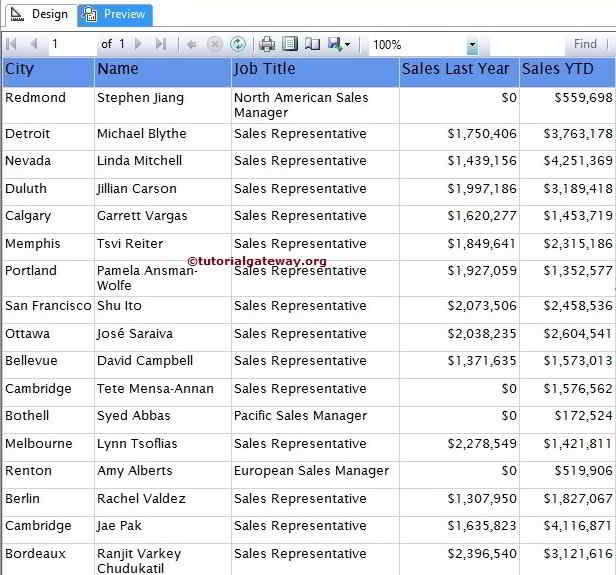Screen dimensions: 616x575
Task: Go to next page of report
Action: click(x=138, y=44)
